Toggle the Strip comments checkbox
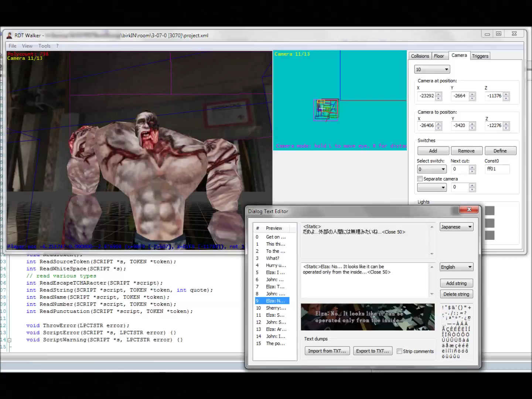Image resolution: width=532 pixels, height=399 pixels. (x=399, y=351)
